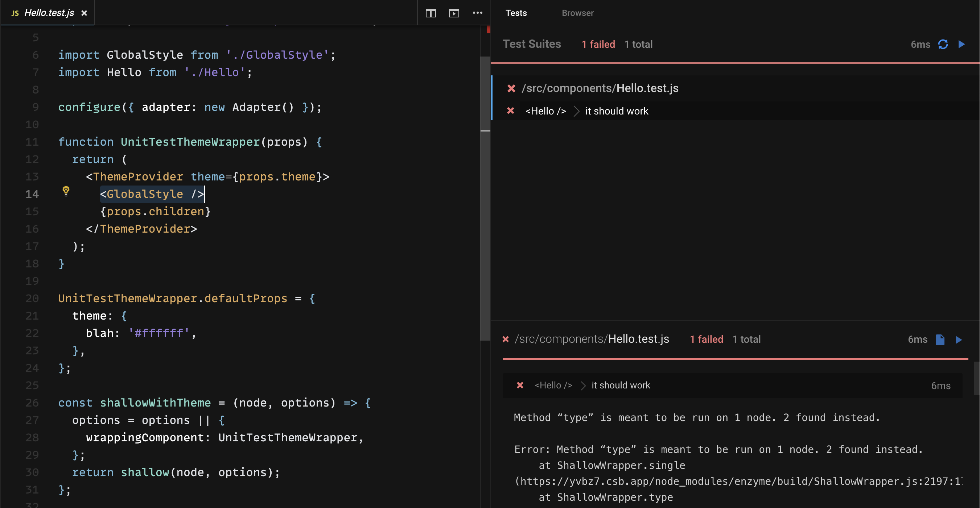The image size is (980, 508).
Task: Click the split editor layout icon
Action: [431, 13]
